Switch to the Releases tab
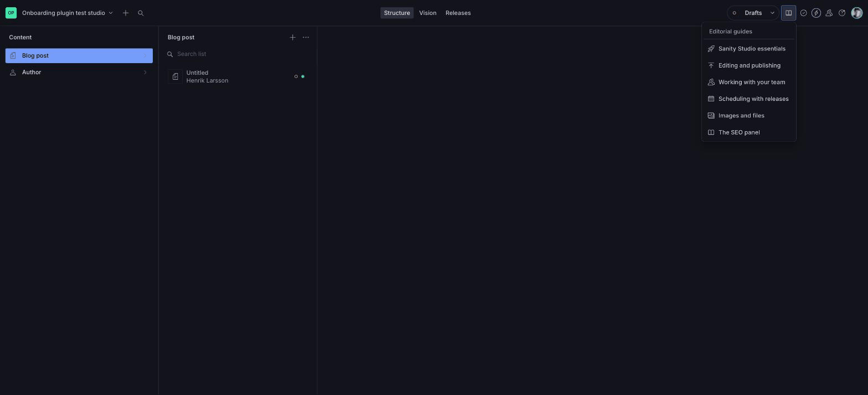 pos(458,13)
